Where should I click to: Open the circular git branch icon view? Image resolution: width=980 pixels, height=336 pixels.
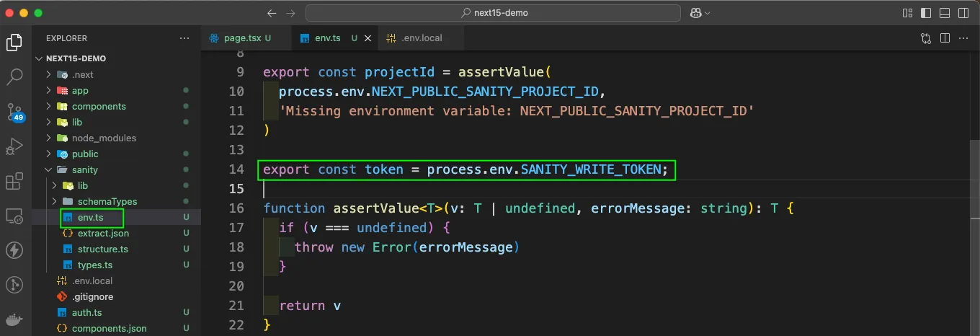coord(14,285)
